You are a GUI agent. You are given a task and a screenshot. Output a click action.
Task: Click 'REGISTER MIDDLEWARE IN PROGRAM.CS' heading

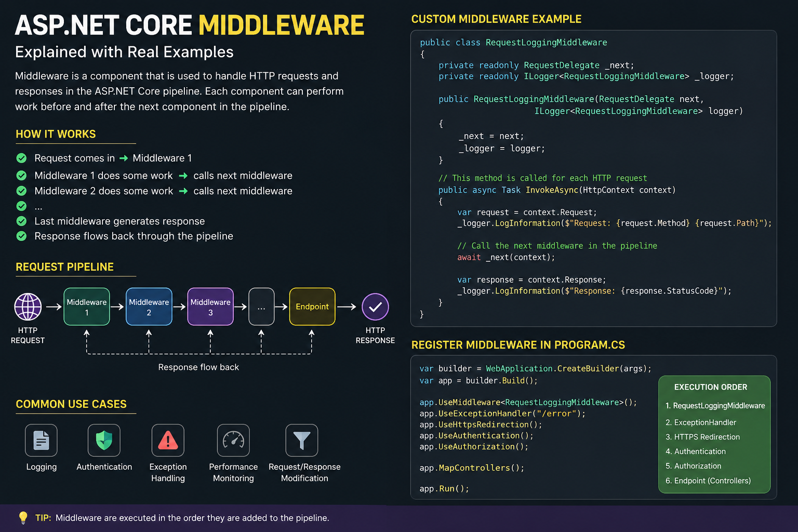point(518,345)
